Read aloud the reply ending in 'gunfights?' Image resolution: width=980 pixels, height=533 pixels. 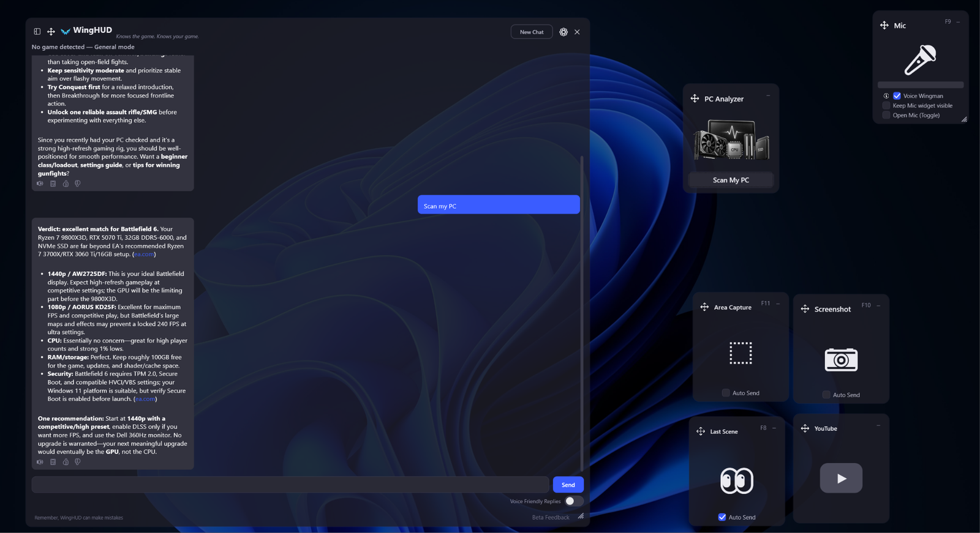click(40, 184)
